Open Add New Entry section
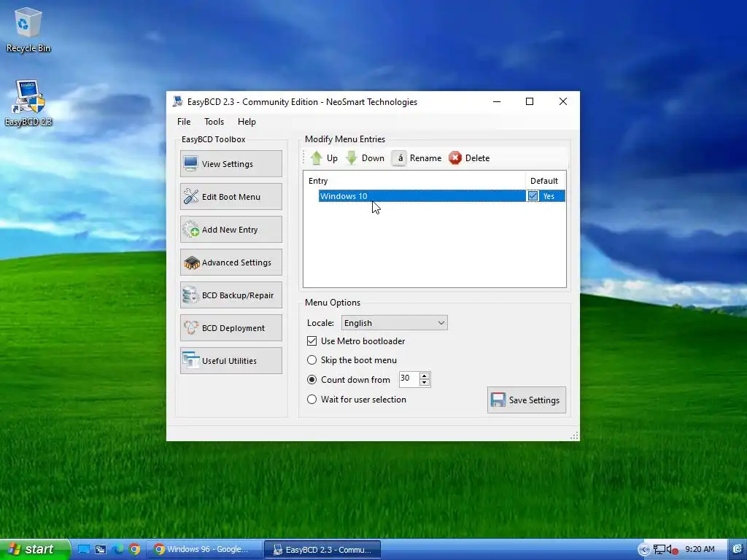 pyautogui.click(x=231, y=230)
